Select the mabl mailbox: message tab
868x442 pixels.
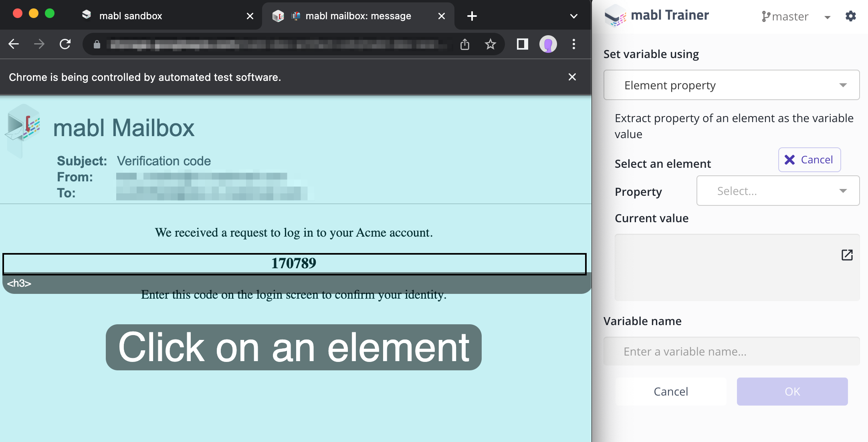click(358, 16)
